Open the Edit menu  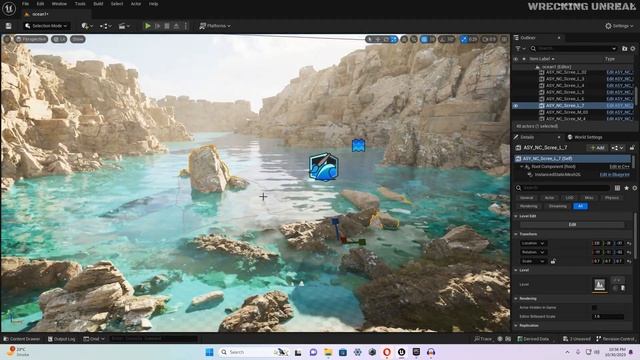tap(40, 4)
